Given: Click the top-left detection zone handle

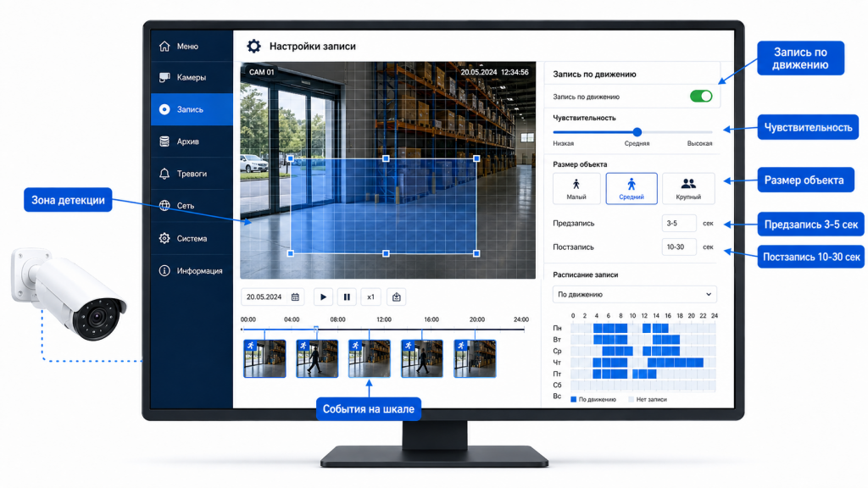Looking at the screenshot, I should point(291,158).
